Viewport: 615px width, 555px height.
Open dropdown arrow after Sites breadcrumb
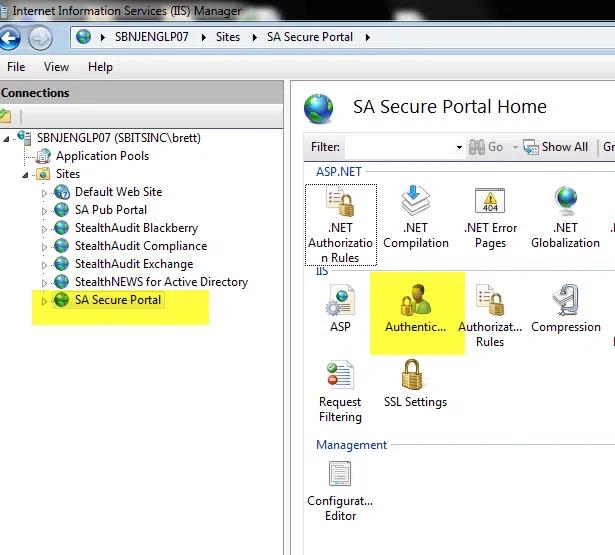(255, 38)
